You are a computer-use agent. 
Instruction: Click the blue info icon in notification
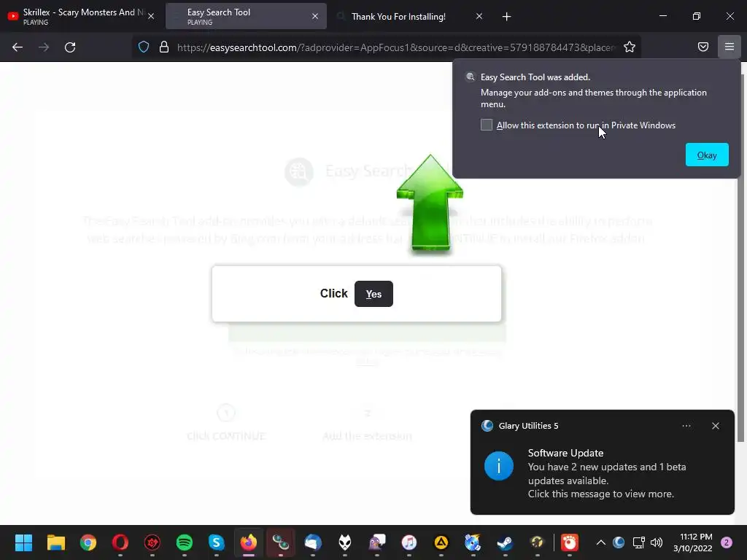(x=499, y=466)
